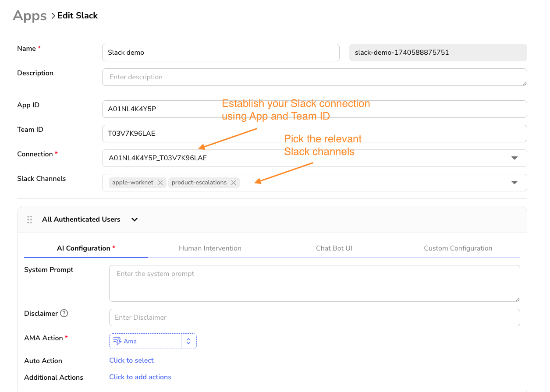The width and height of the screenshot is (550, 392).
Task: Edit the App ID field A01NL4K4Y5P
Action: tap(315, 109)
